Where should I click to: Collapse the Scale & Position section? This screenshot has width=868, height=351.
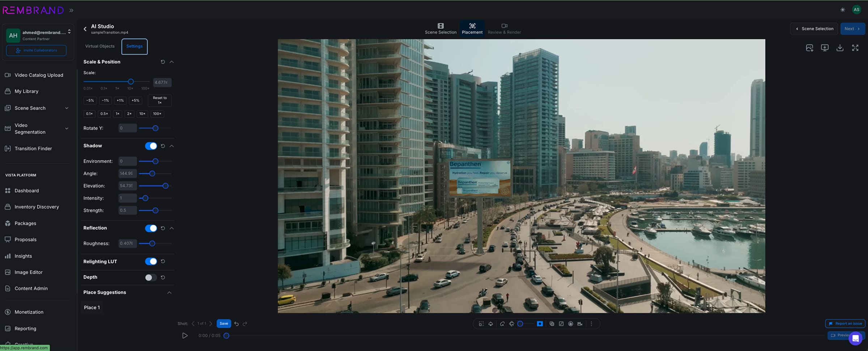pos(171,62)
